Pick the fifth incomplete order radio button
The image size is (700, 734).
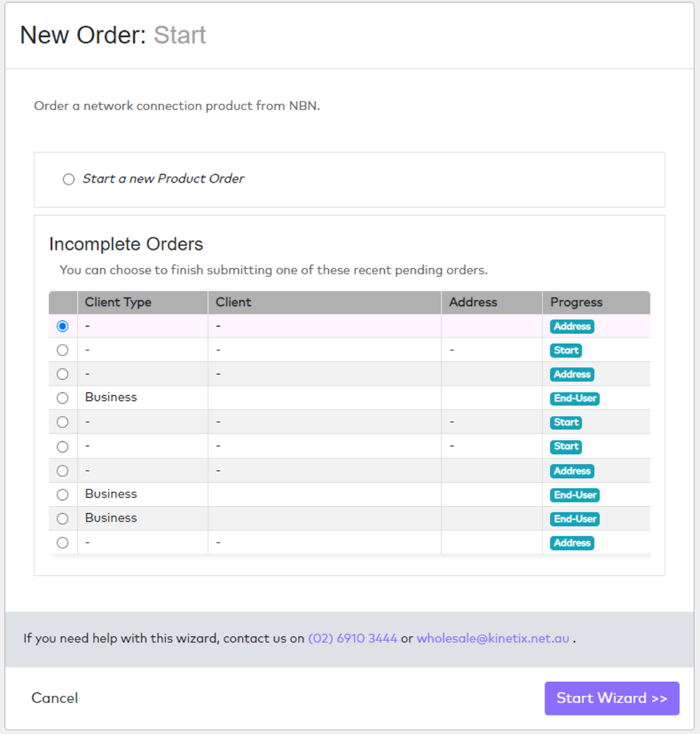tap(63, 422)
